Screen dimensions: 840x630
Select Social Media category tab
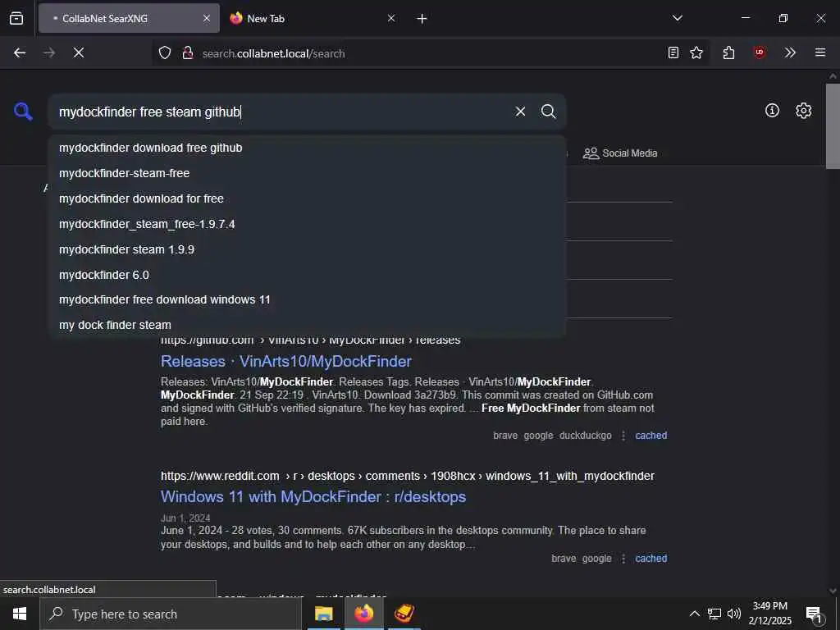[620, 153]
